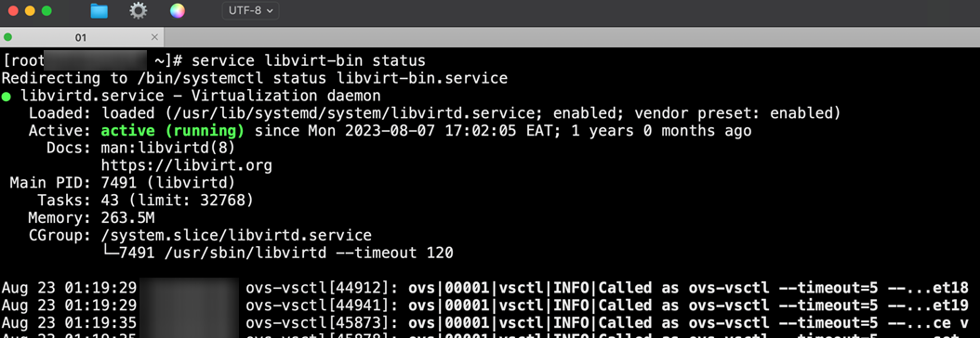Click the green status dot before libvirtd.service
This screenshot has width=980, height=338.
tap(7, 97)
